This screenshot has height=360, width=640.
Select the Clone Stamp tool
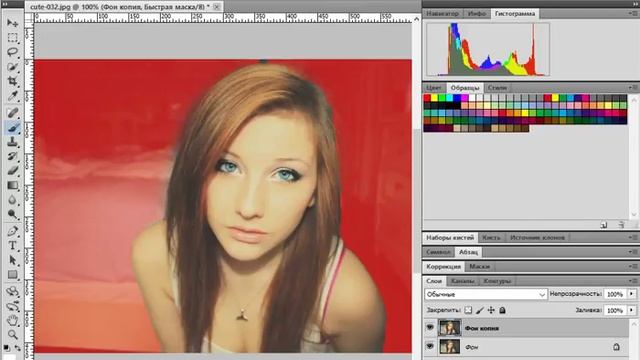click(x=12, y=142)
